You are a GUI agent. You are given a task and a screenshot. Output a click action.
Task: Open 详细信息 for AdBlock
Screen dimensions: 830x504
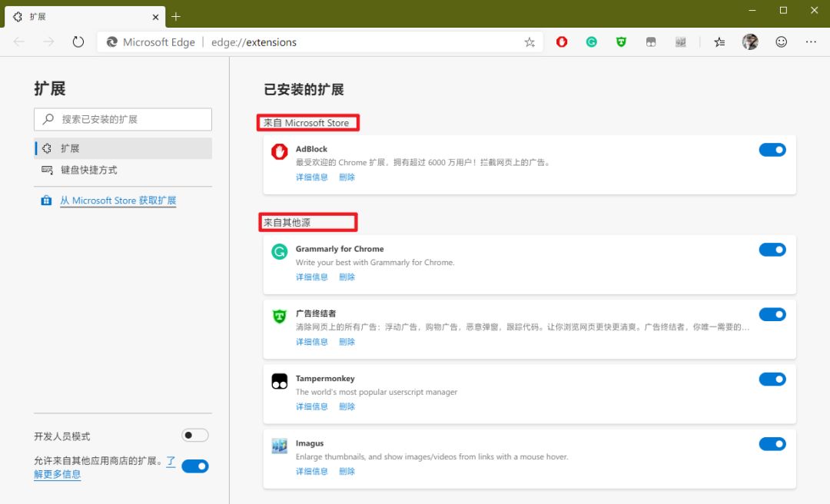312,177
